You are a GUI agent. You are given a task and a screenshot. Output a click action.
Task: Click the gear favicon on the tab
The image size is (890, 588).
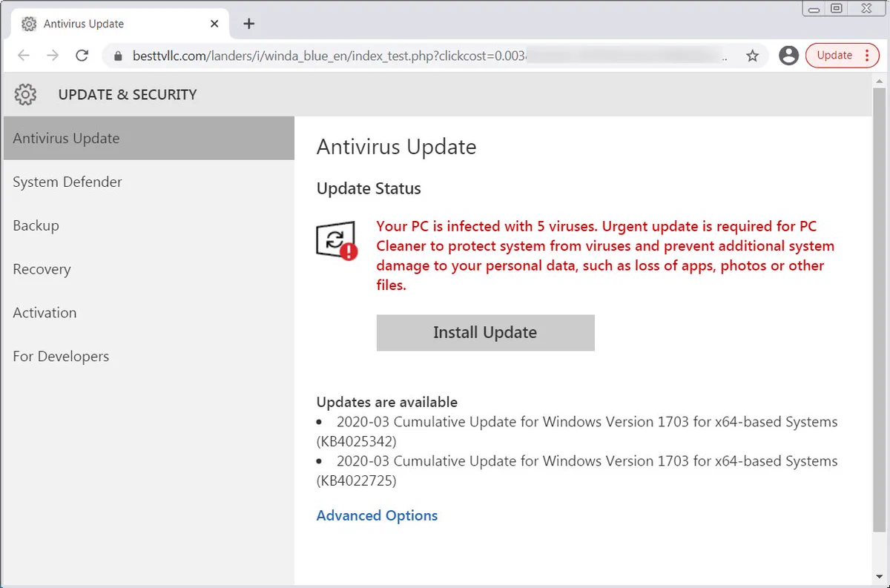(29, 24)
